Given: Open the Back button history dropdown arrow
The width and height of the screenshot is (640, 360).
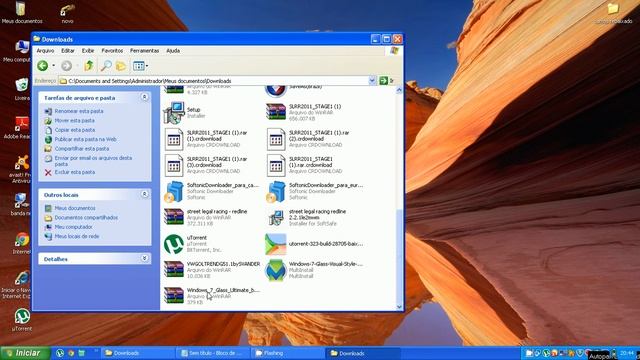Looking at the screenshot, I should pos(53,66).
